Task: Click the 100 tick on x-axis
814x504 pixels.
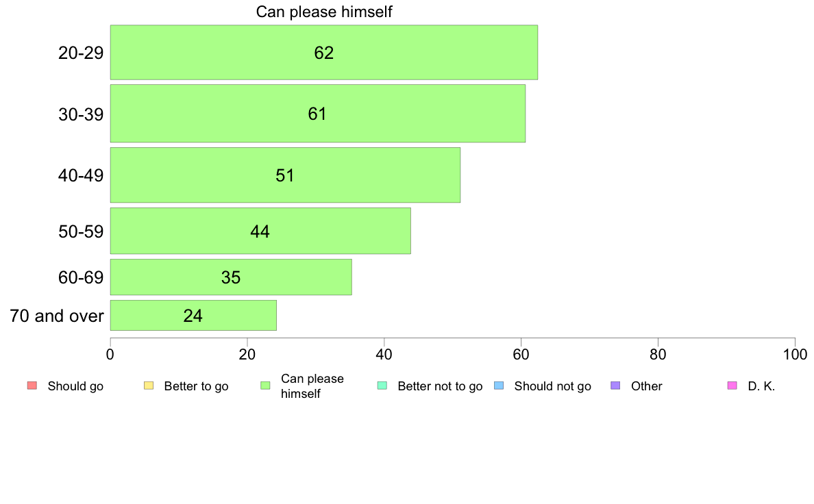Action: pyautogui.click(x=795, y=354)
